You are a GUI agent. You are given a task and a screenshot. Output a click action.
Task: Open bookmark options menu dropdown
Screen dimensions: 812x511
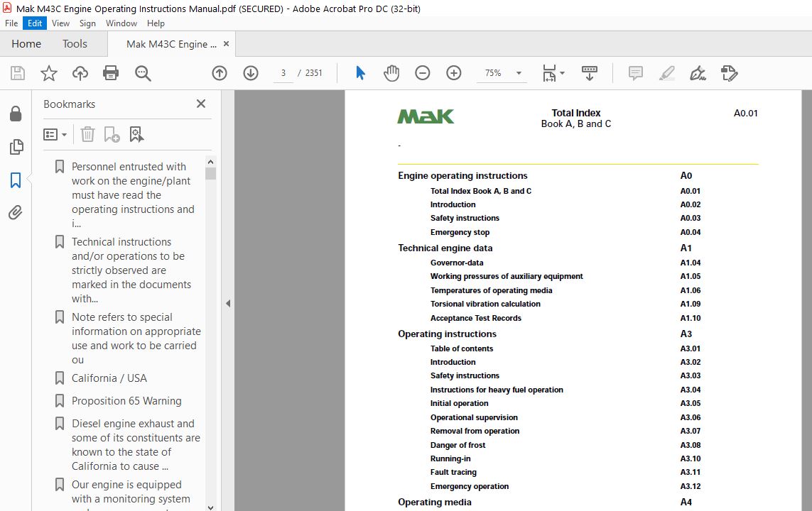click(x=55, y=134)
